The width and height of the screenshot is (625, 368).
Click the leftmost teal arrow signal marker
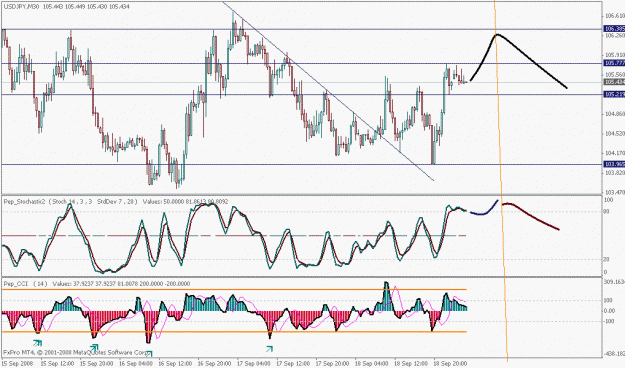37,342
